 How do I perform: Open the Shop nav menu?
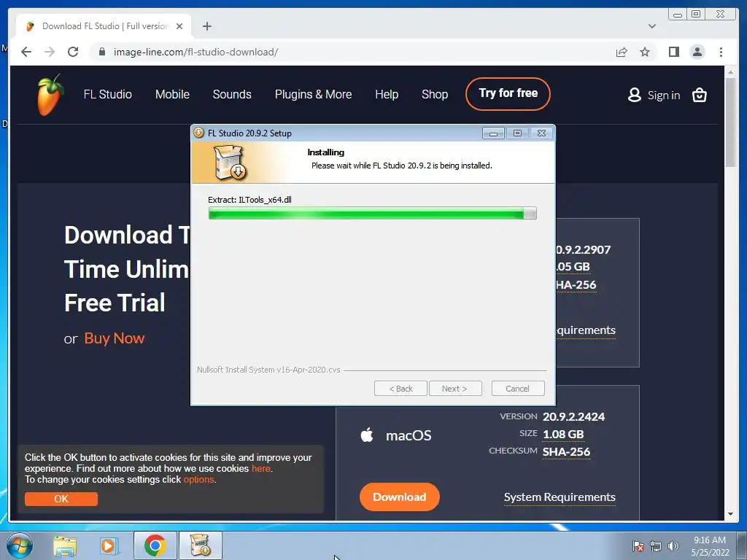click(435, 94)
